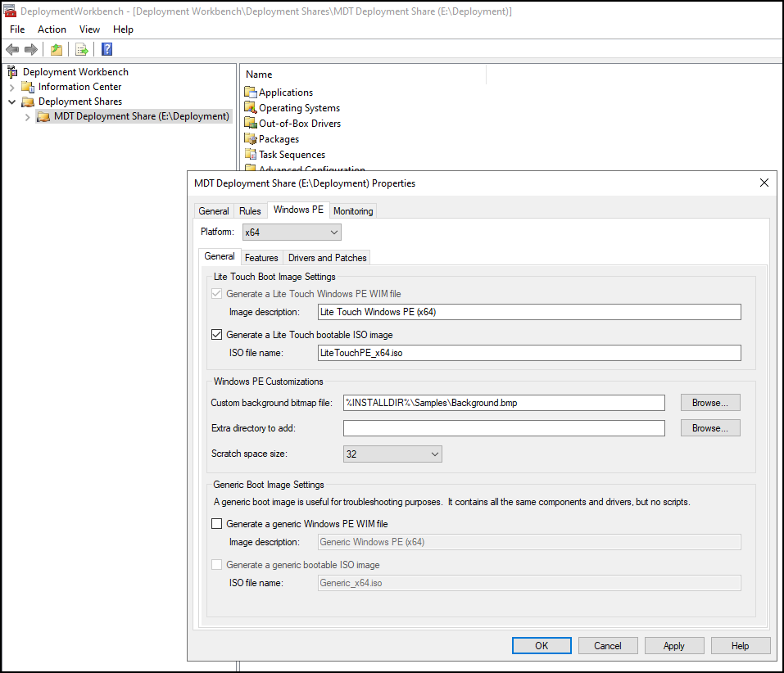Open the Action menu
The width and height of the screenshot is (784, 673).
(x=52, y=29)
